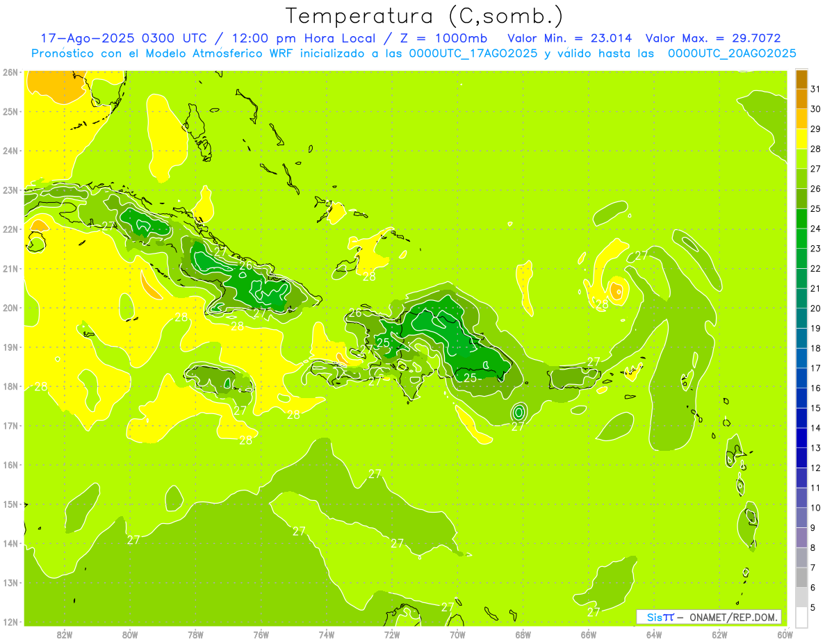Viewport: 834px width, 644px height.
Task: Click the purple legend band between 9 and 10
Action: (x=801, y=518)
